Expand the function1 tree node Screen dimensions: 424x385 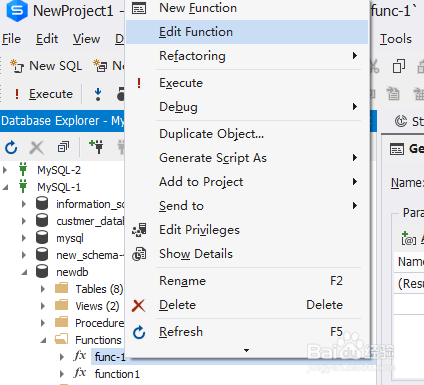click(x=62, y=374)
